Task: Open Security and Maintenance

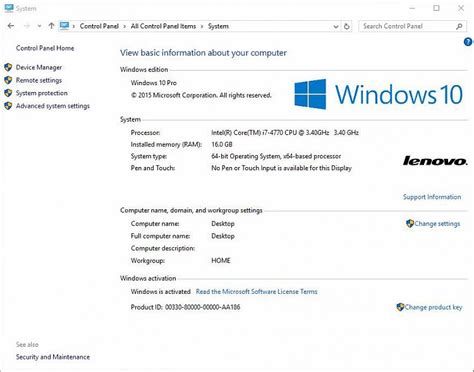Action: click(53, 357)
